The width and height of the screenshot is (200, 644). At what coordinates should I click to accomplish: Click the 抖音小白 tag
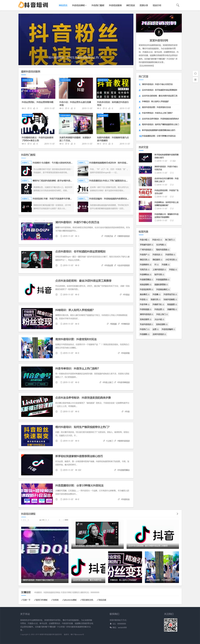click(x=157, y=240)
